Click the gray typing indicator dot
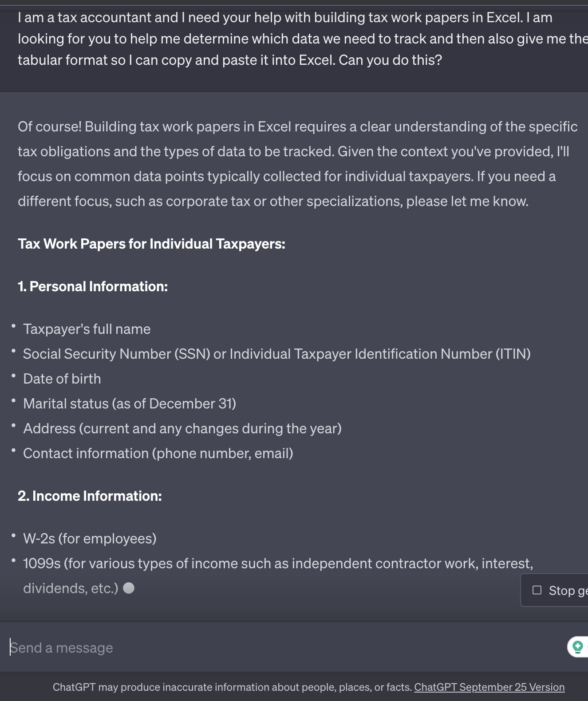 129,588
